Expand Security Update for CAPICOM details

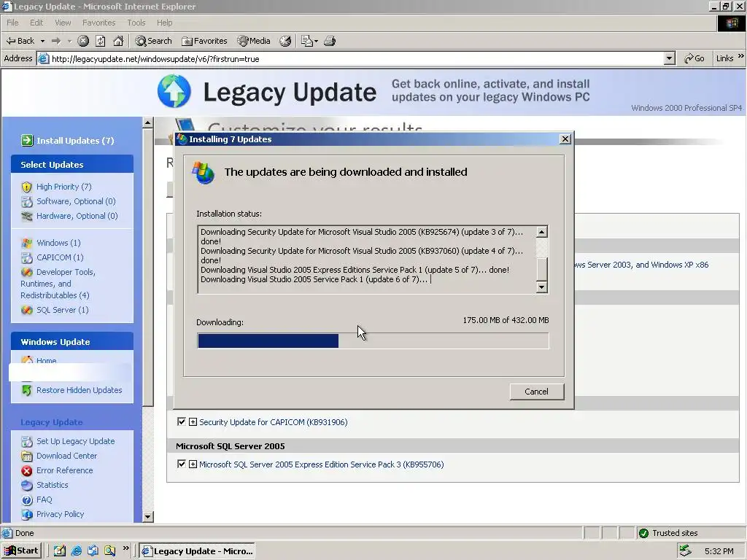(x=193, y=422)
